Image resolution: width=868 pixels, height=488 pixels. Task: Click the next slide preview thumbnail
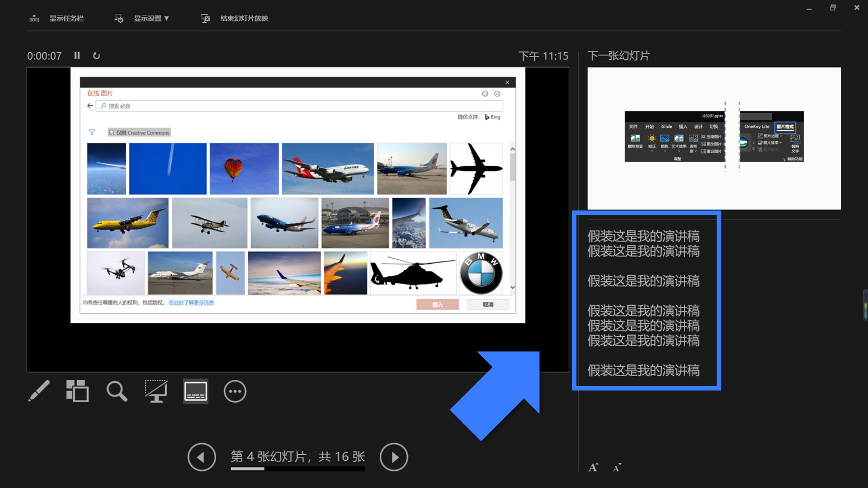(x=714, y=137)
